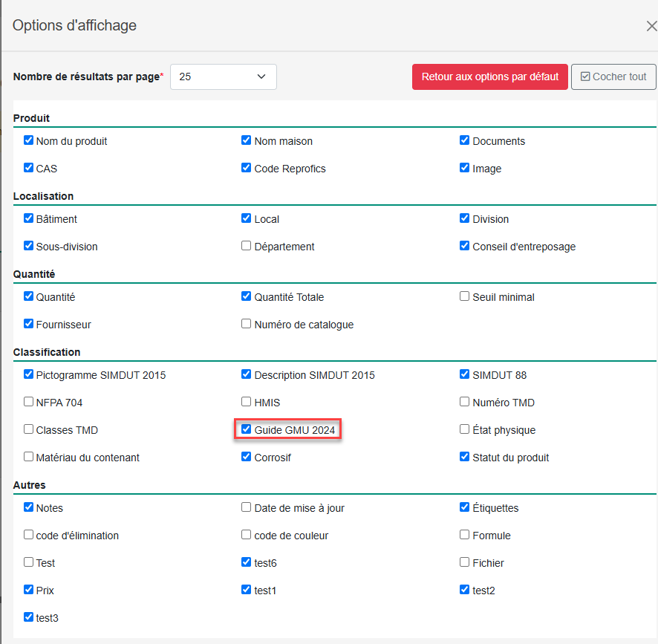Uncheck the Étiquettes option
The width and height of the screenshot is (658, 644).
[x=465, y=507]
